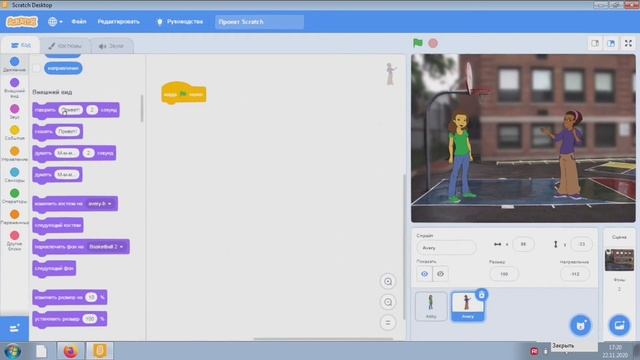This screenshot has height=360, width=640.
Task: Switch to small stage layout
Action: tap(595, 43)
